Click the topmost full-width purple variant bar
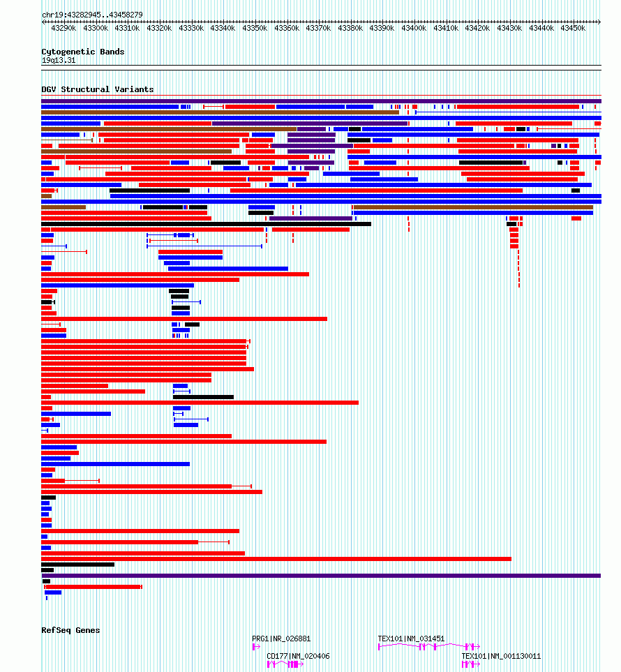The width and height of the screenshot is (621, 672). 321,101
